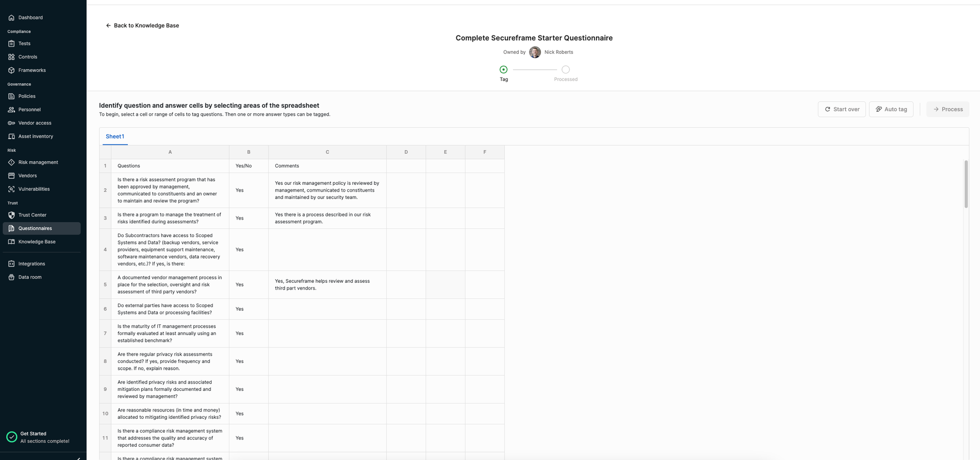Select the risk management policy comment cell
The height and width of the screenshot is (460, 980).
pos(327,191)
